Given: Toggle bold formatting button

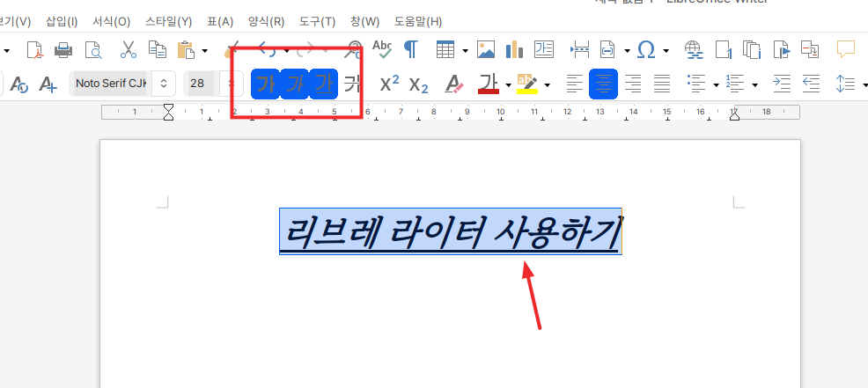Looking at the screenshot, I should point(266,84).
